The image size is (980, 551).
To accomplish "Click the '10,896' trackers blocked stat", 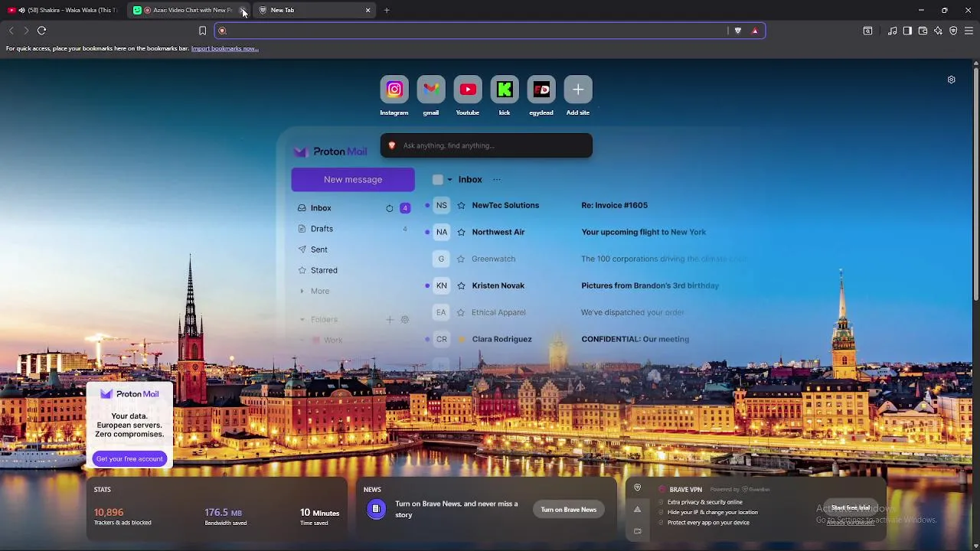I will coord(109,512).
